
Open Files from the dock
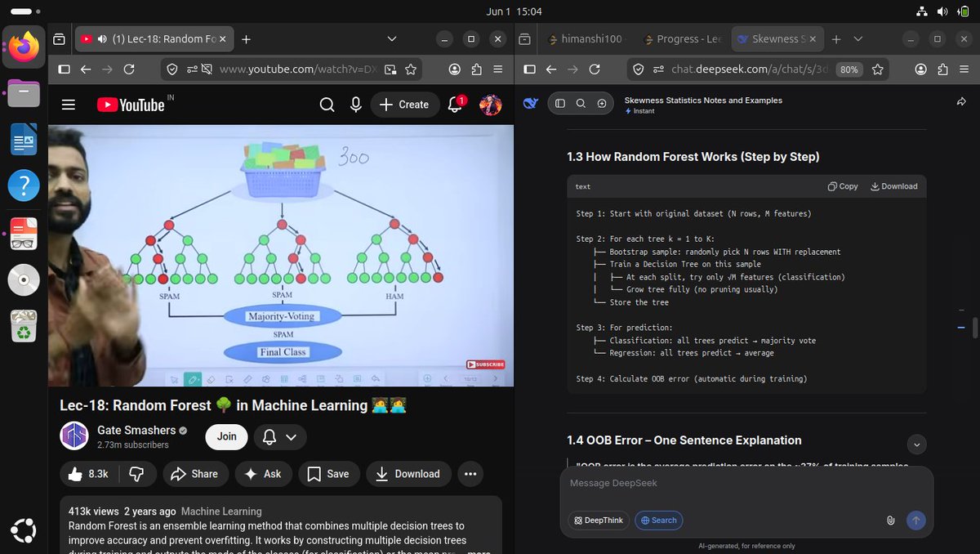(24, 94)
